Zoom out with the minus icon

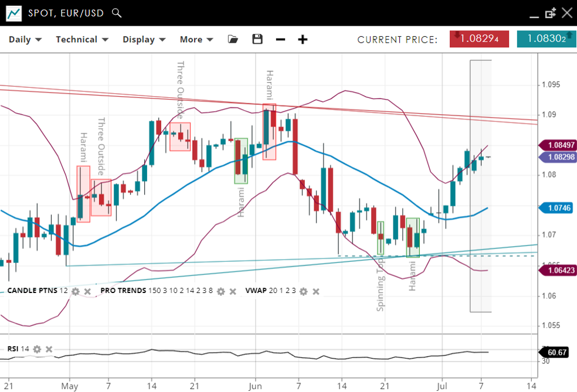pyautogui.click(x=280, y=39)
